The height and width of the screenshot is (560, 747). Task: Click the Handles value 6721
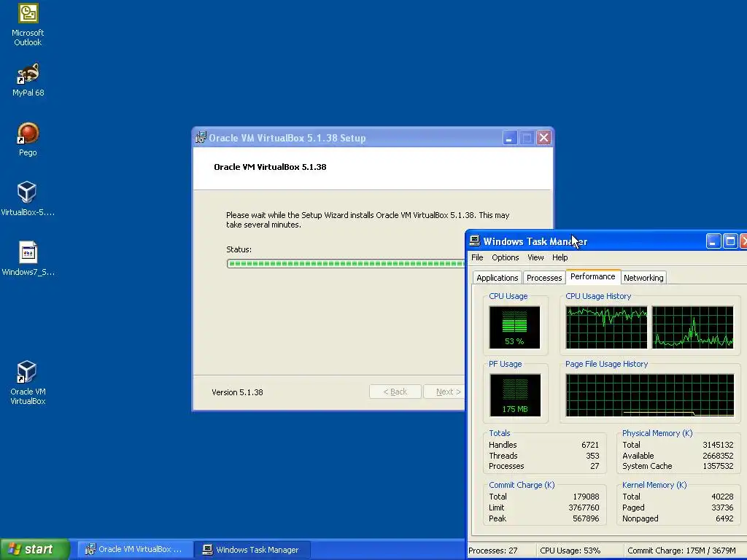point(589,445)
